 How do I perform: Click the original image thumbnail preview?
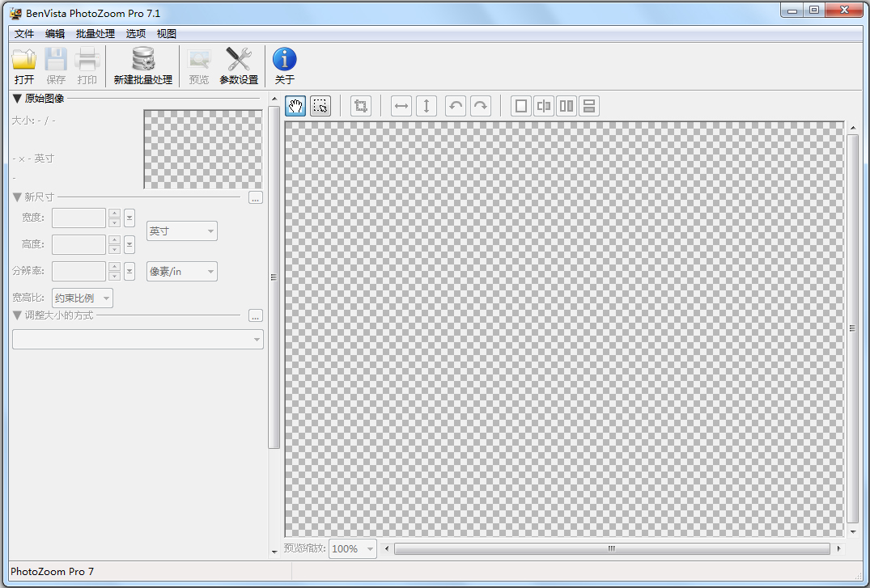(x=203, y=150)
